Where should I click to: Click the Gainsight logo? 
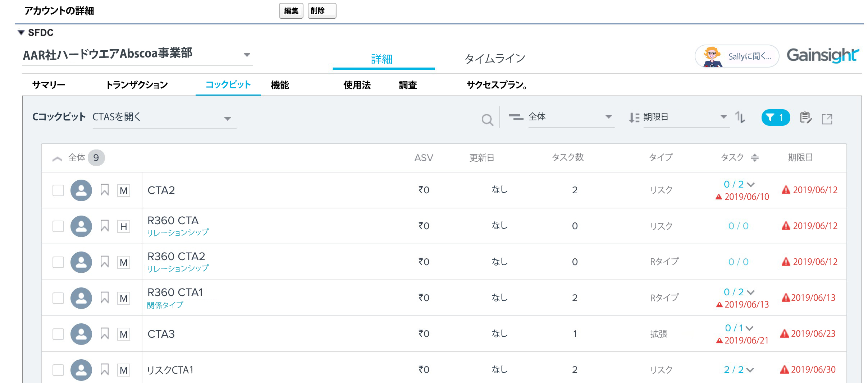click(x=823, y=55)
